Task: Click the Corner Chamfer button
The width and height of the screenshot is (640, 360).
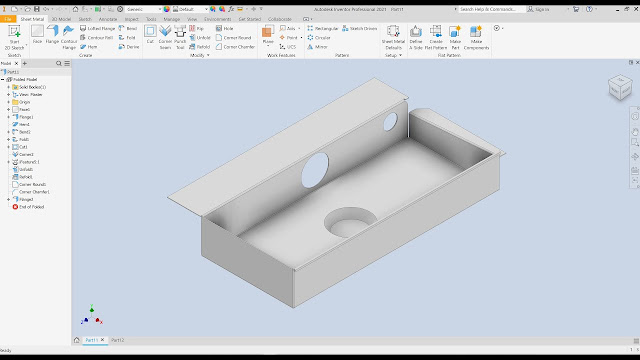Action: pos(235,47)
